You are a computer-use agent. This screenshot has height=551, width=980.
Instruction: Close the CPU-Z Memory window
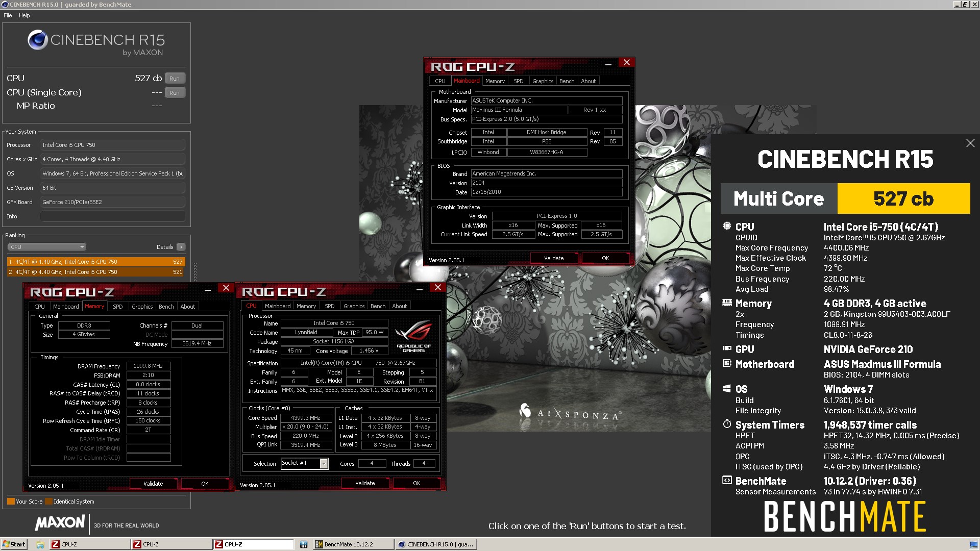226,288
